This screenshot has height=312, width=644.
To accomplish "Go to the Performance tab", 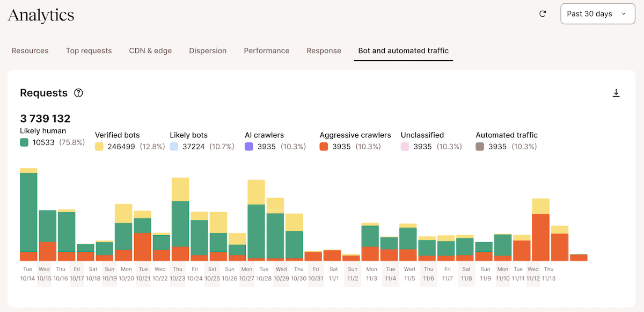I will coord(267,50).
